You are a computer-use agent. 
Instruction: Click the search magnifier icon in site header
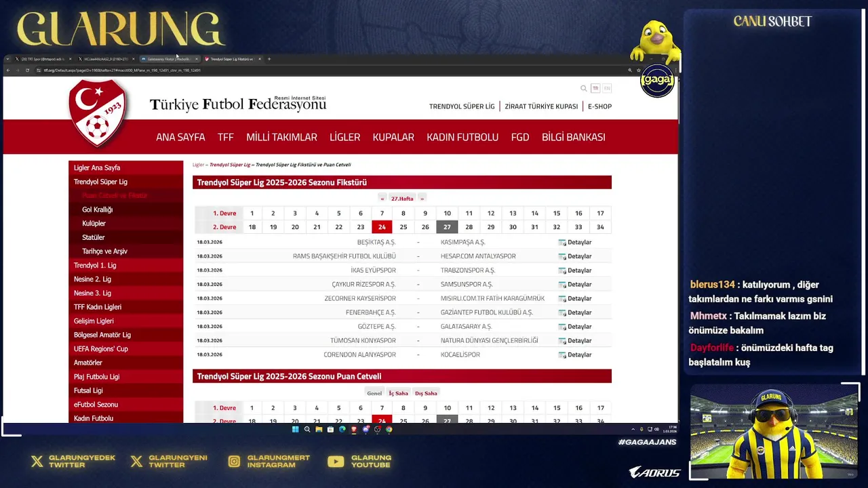click(583, 88)
